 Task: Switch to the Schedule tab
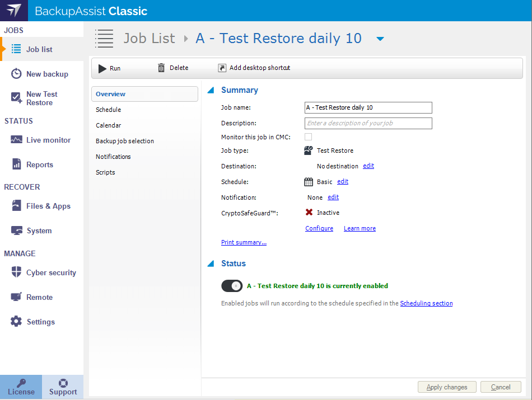pos(109,110)
